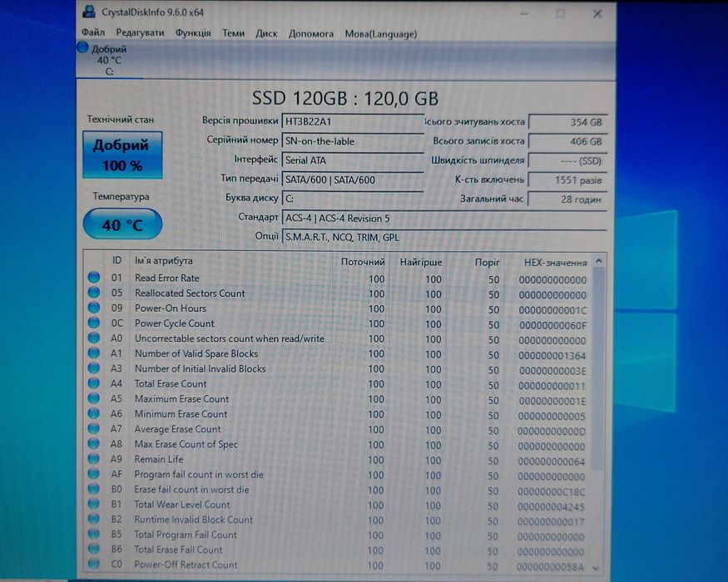Click the Ім'я атрибута column header
The height and width of the screenshot is (582, 728).
click(163, 261)
